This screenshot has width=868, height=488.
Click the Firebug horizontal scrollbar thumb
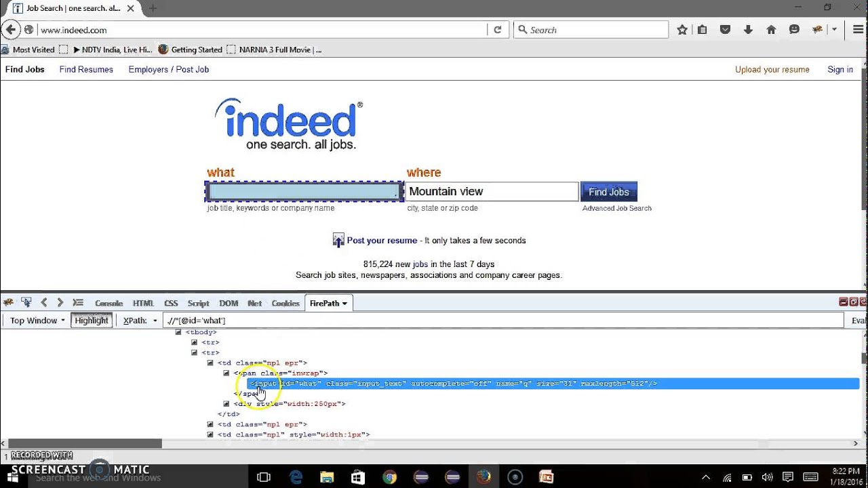pyautogui.click(x=85, y=443)
